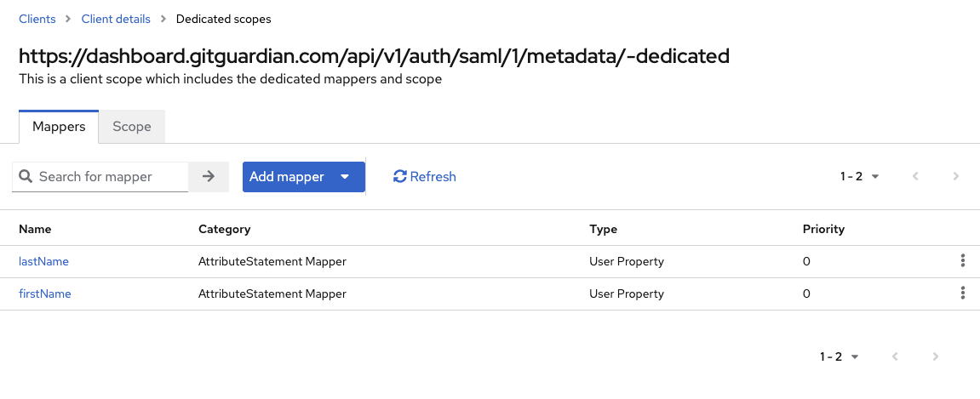Navigate to Clients breadcrumb
The width and height of the screenshot is (980, 399).
37,19
